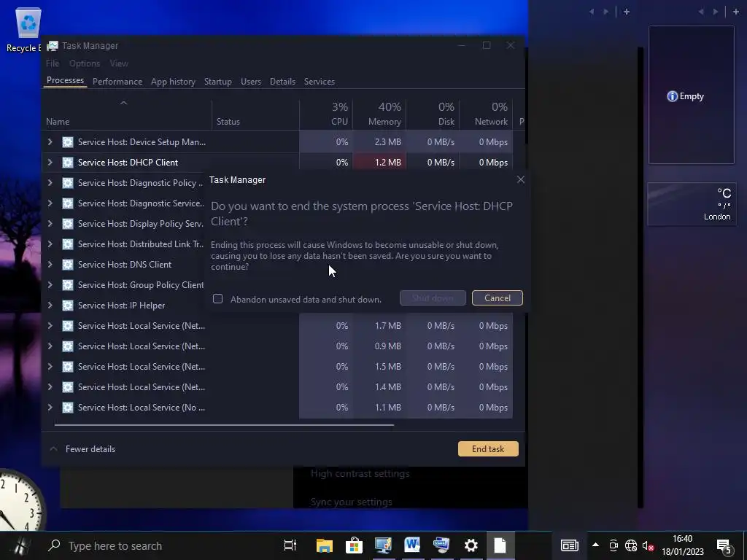This screenshot has width=747, height=560.
Task: Open the File menu
Action: tap(53, 63)
